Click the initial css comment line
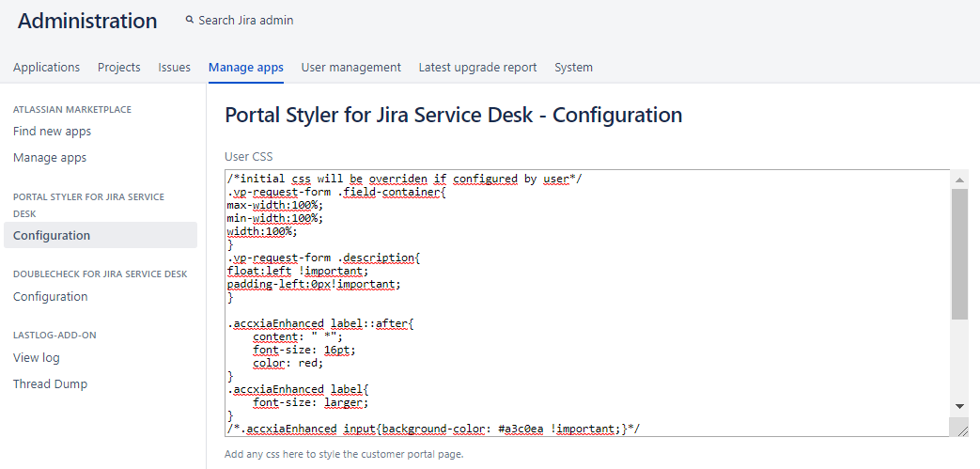The width and height of the screenshot is (980, 469). pyautogui.click(x=404, y=179)
